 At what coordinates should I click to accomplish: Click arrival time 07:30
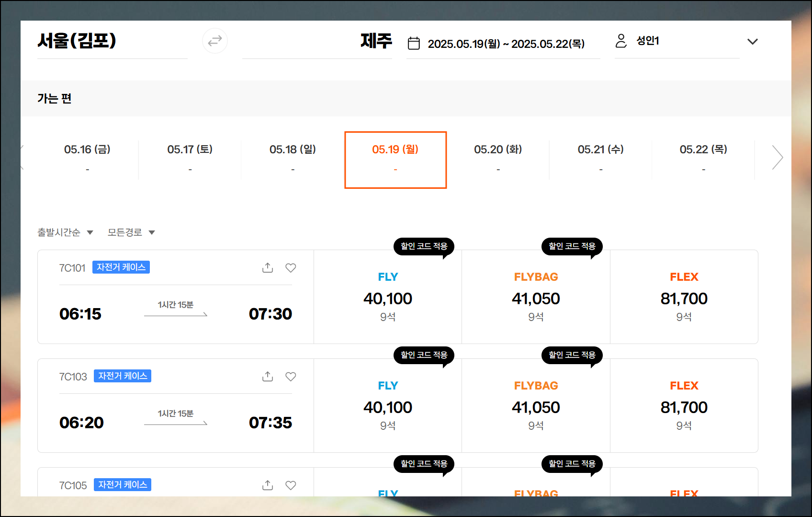271,314
